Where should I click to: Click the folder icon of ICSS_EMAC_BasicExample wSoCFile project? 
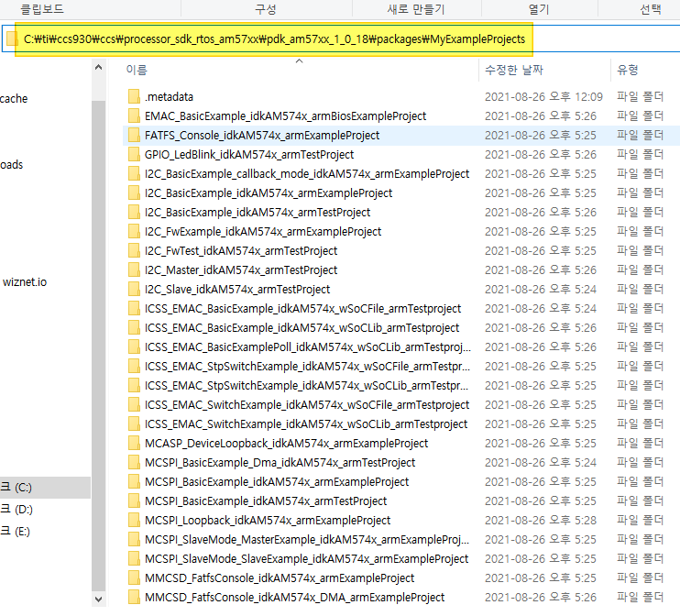click(134, 308)
